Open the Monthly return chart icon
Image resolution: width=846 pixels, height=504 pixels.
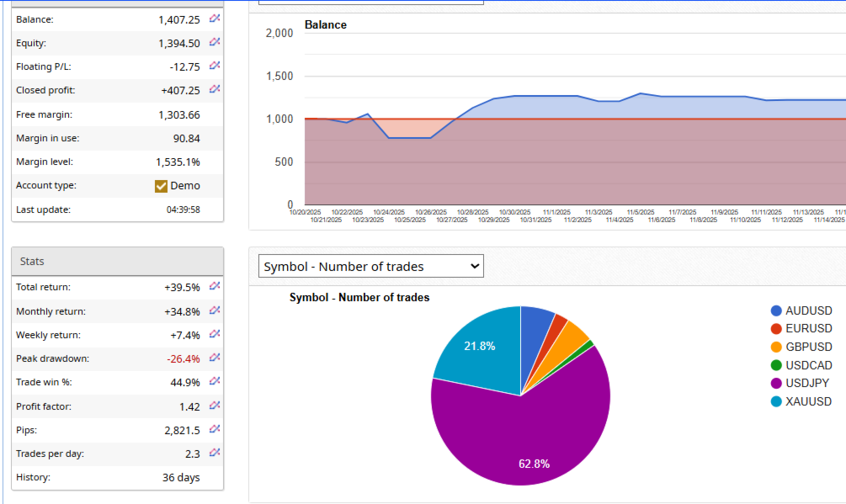[215, 310]
